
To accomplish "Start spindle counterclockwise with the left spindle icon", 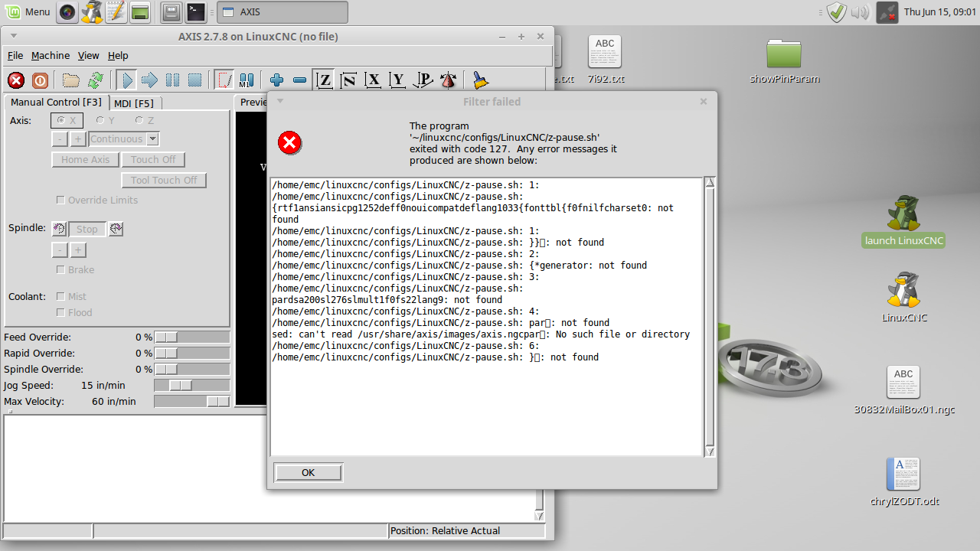I will 59,229.
